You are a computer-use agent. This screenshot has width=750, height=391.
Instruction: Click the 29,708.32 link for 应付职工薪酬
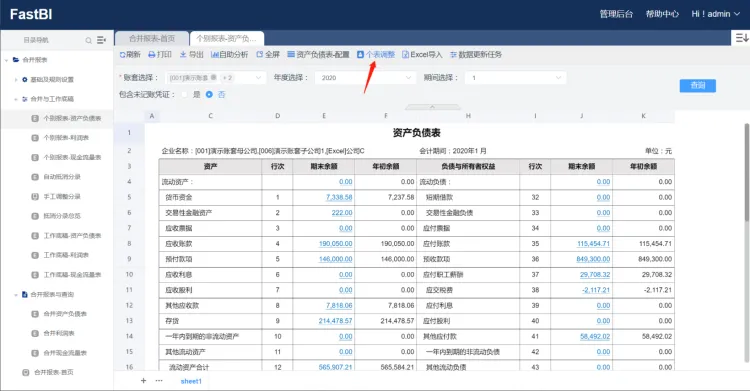[595, 274]
